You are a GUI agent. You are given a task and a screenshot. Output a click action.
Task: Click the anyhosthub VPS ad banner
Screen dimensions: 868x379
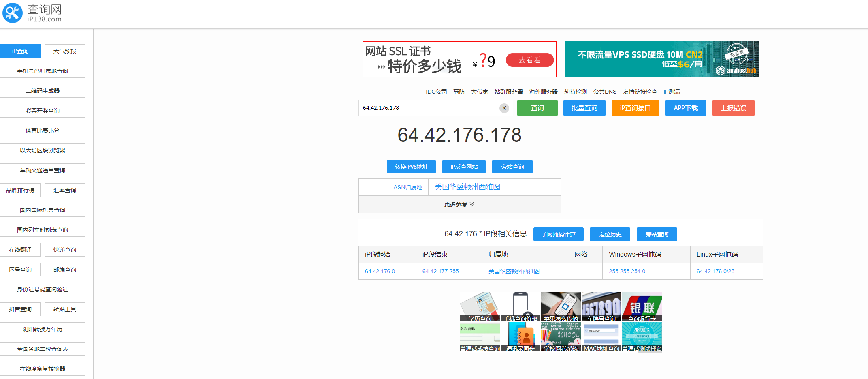pos(662,59)
